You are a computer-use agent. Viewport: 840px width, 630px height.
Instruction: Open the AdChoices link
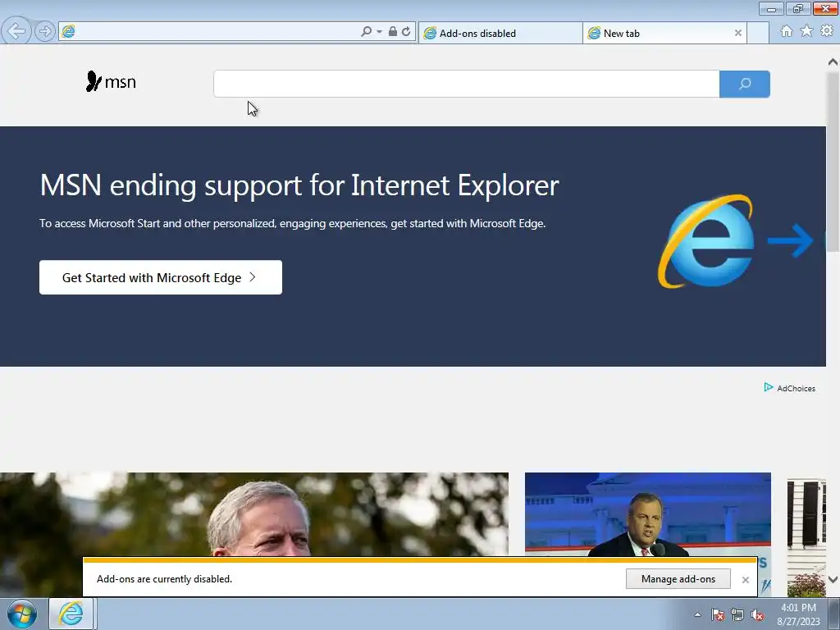[790, 388]
